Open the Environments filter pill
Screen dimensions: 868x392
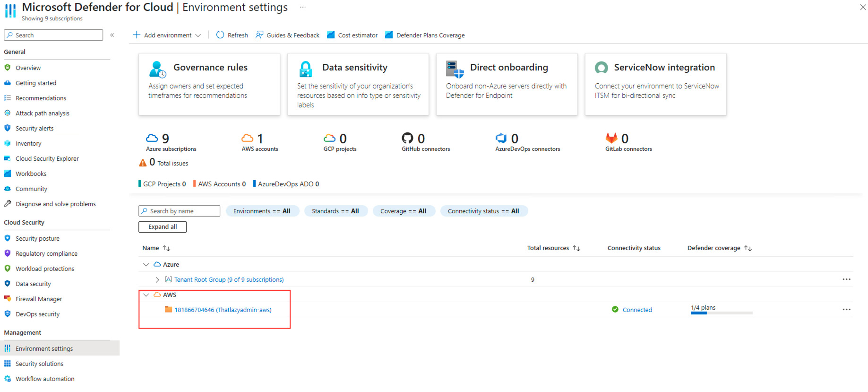pyautogui.click(x=262, y=211)
